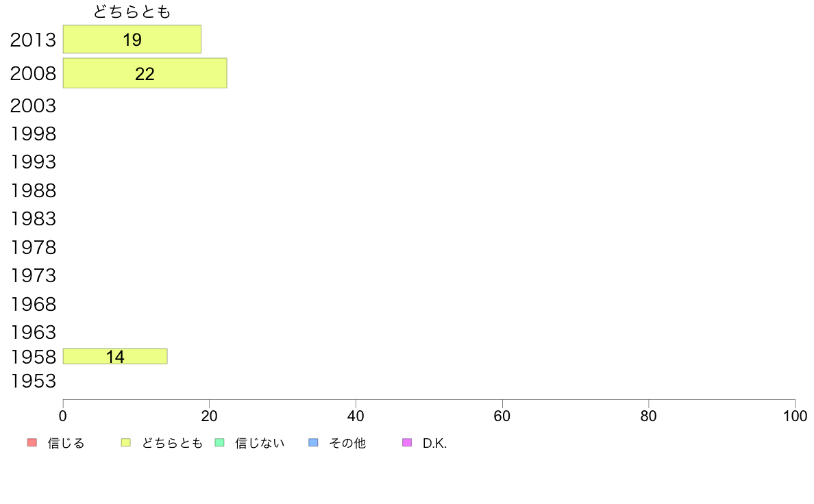Click the 1953 year label
Screen dimensions: 814x504
tap(33, 381)
